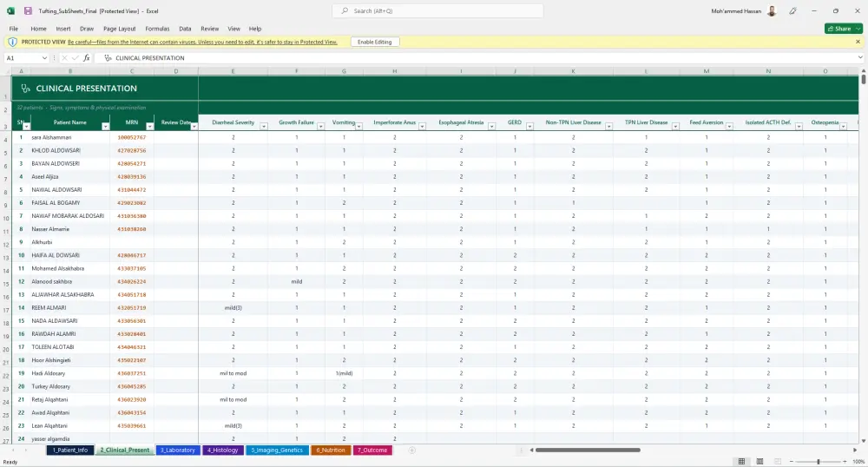Open the Formulas ribbon tab
Screen dimensions: 868x467
pyautogui.click(x=157, y=29)
